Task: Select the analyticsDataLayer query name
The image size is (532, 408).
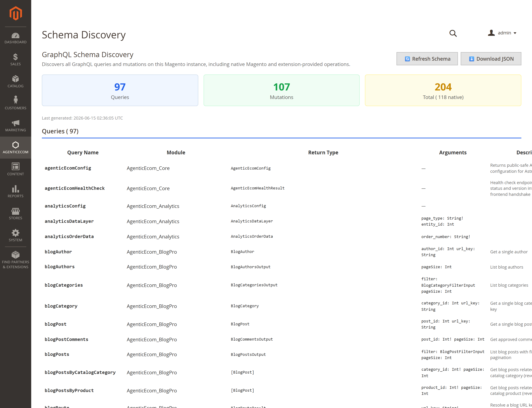Action: pos(69,221)
